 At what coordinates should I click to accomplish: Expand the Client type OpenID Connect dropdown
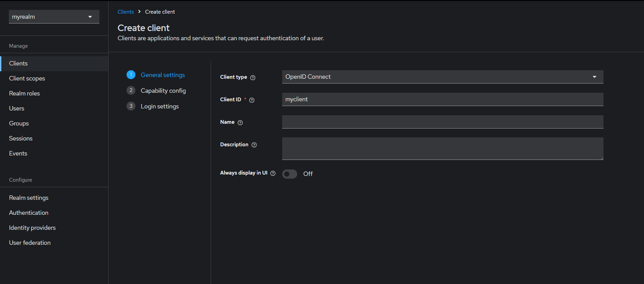click(x=442, y=77)
